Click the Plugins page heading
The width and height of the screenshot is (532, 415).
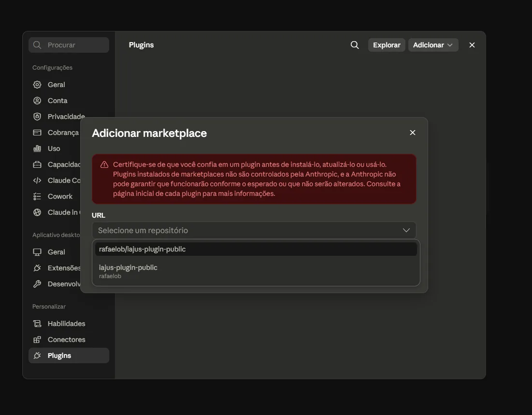pyautogui.click(x=141, y=45)
